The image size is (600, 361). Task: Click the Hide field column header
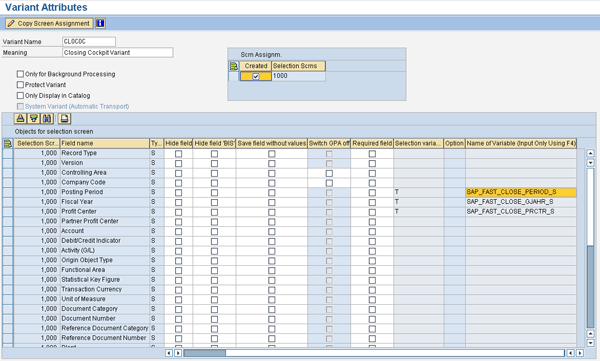point(178,143)
